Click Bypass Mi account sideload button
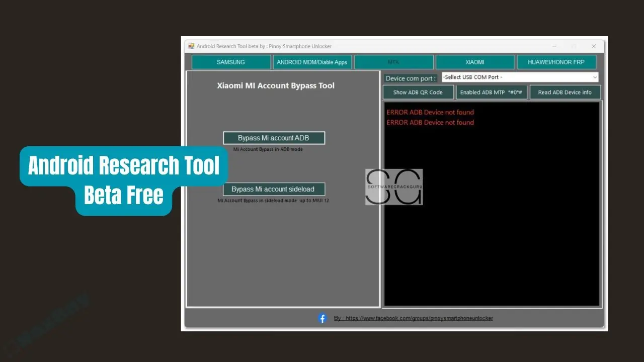The width and height of the screenshot is (644, 362). tap(274, 189)
